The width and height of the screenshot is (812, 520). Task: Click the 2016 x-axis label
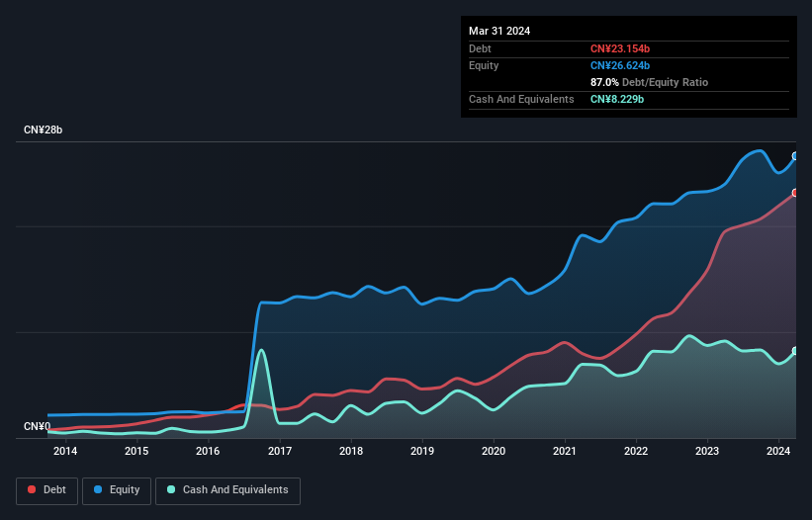pyautogui.click(x=208, y=451)
